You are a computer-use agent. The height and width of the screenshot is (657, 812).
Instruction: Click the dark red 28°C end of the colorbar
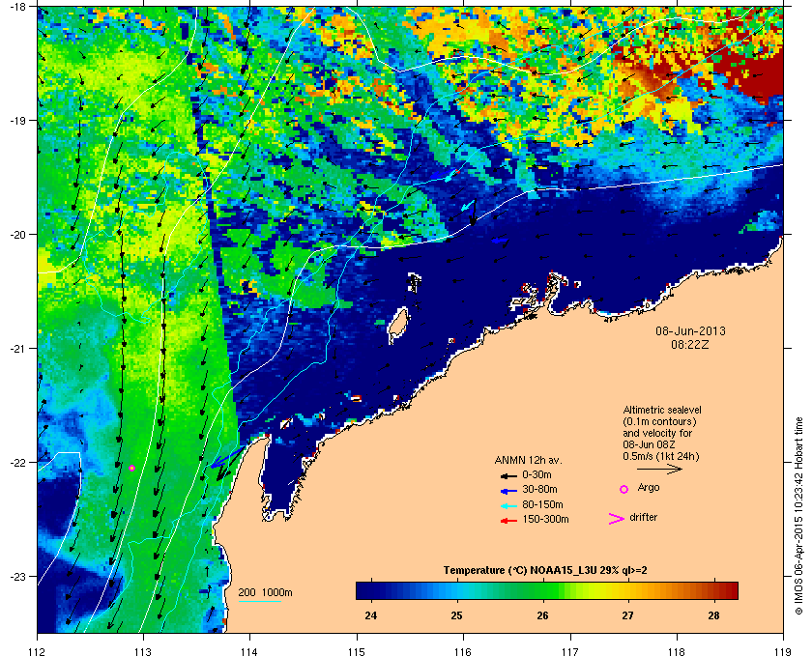(728, 590)
